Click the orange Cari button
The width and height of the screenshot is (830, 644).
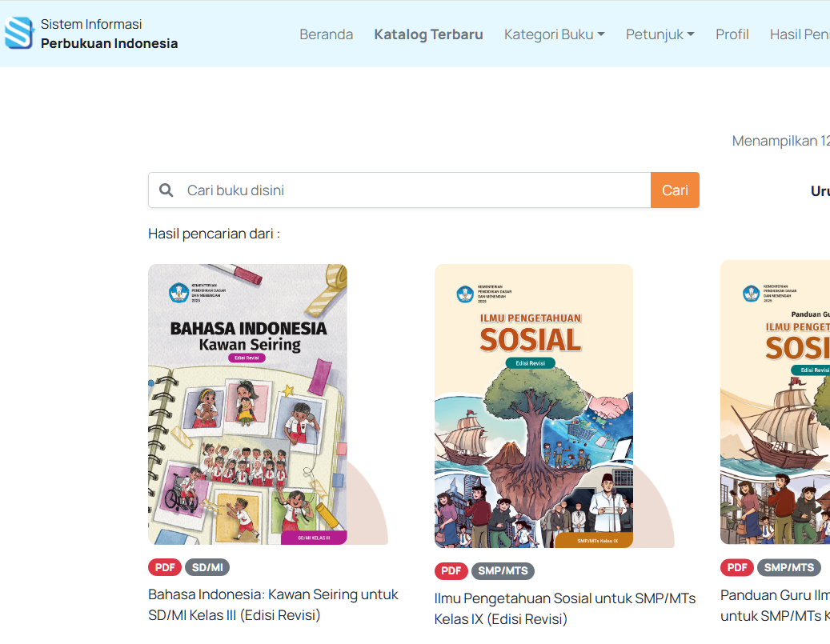675,190
